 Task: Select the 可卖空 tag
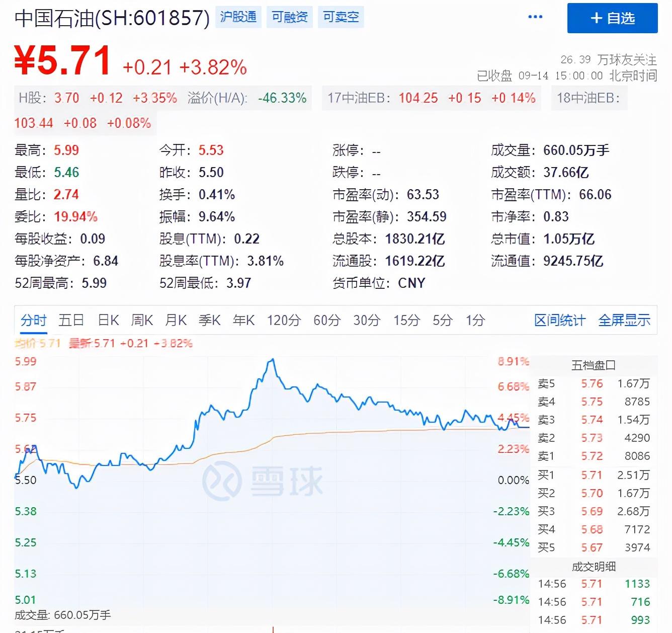pyautogui.click(x=341, y=17)
